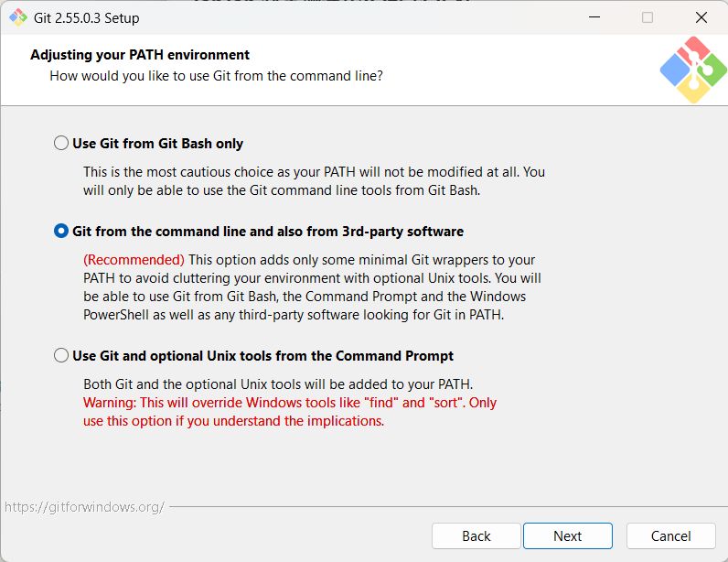Click the red Recommended text
This screenshot has width=728, height=562.
tap(134, 259)
